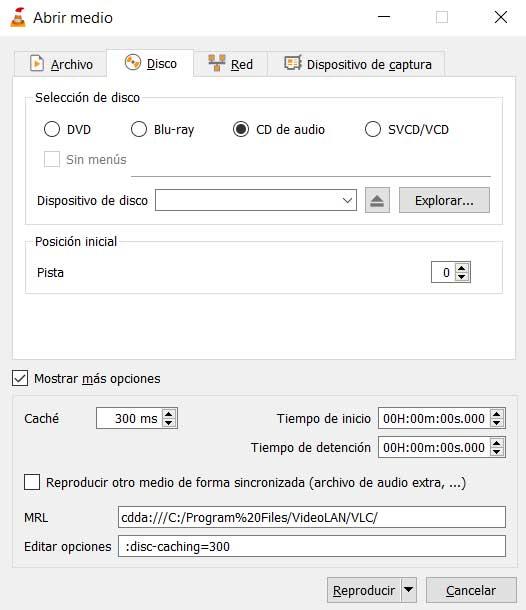Click the capture device tab icon

(x=293, y=63)
